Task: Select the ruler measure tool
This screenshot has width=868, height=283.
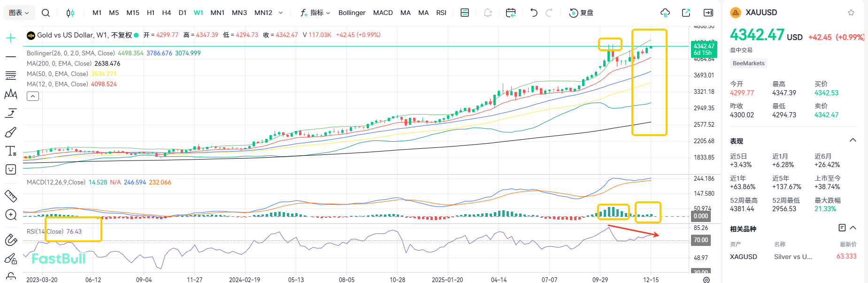Action: tap(11, 196)
